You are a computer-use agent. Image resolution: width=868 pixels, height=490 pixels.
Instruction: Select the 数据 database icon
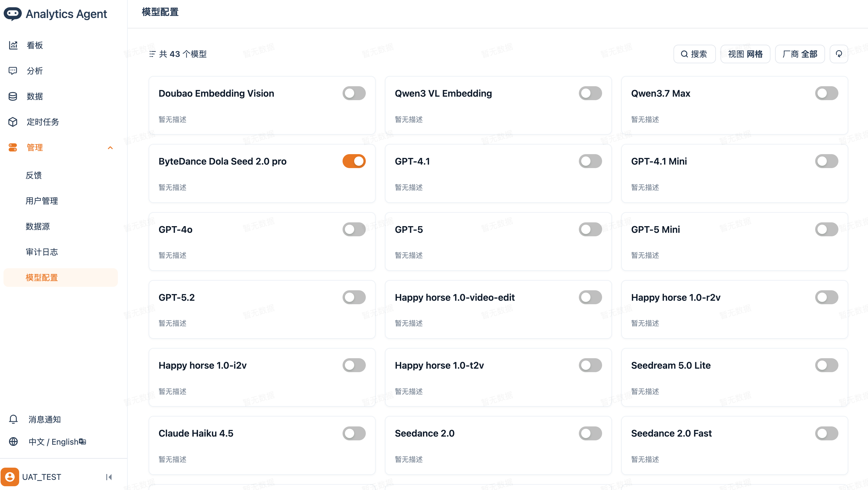(x=13, y=96)
